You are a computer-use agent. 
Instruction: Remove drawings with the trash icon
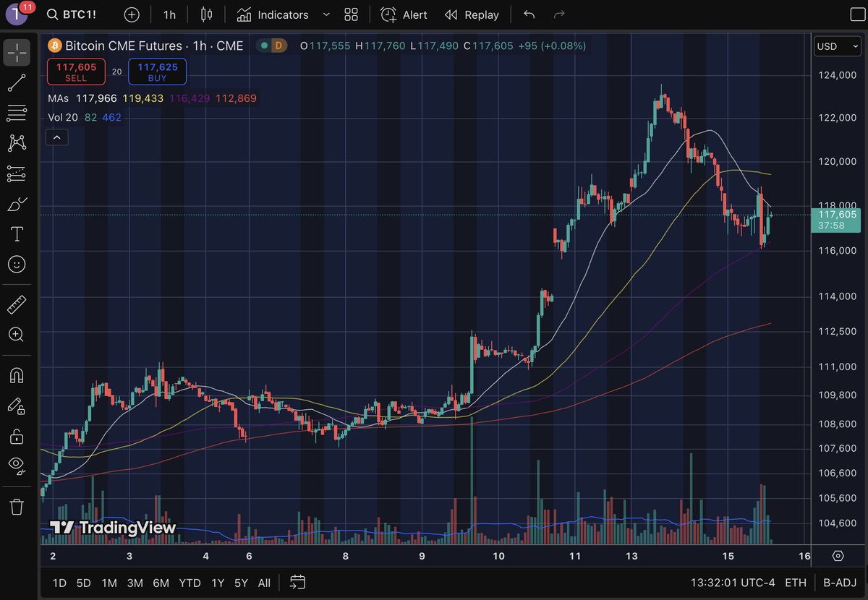(x=17, y=506)
